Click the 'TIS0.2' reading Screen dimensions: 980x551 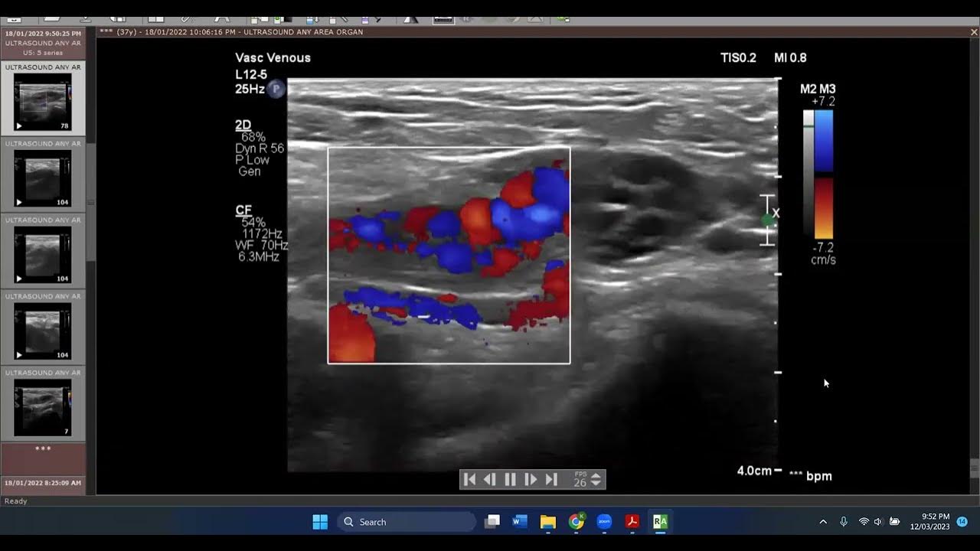(x=738, y=57)
